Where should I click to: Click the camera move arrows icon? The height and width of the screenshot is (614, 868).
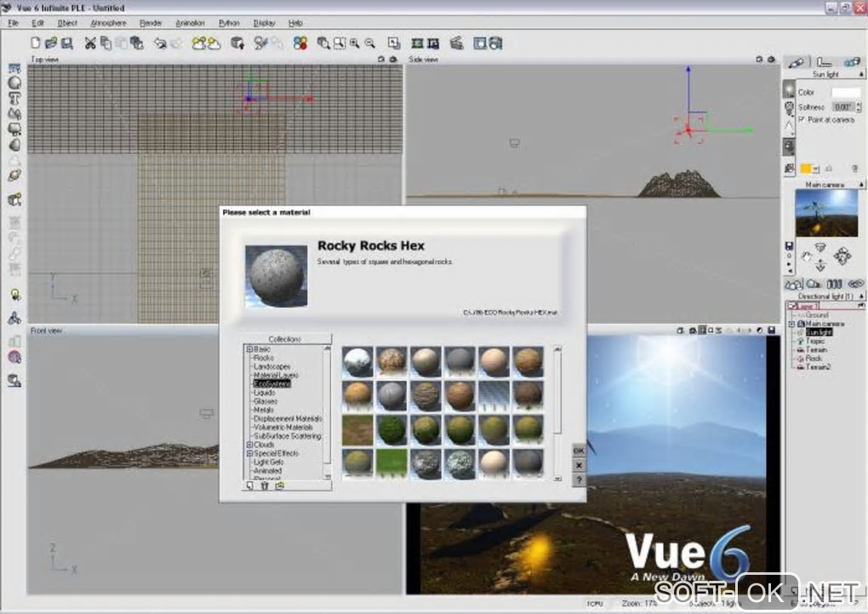tap(842, 256)
